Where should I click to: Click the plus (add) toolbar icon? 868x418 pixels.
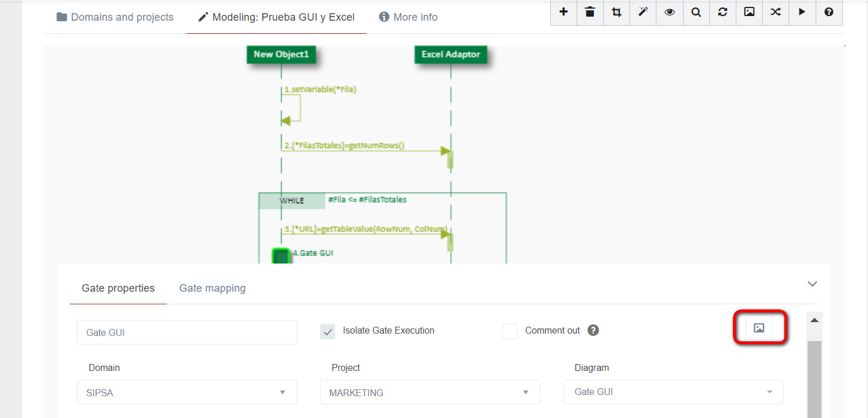click(563, 12)
